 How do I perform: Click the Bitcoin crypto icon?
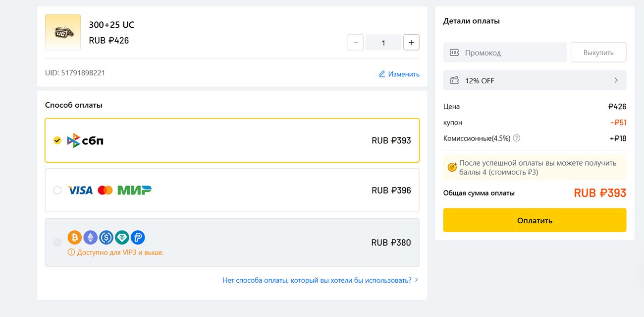[x=74, y=238]
